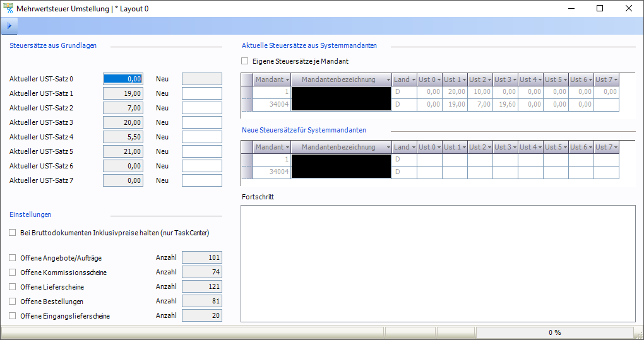The height and width of the screenshot is (340, 644).
Task: Enable Eigene Steuersätze je Mandant checkbox
Action: tap(245, 62)
